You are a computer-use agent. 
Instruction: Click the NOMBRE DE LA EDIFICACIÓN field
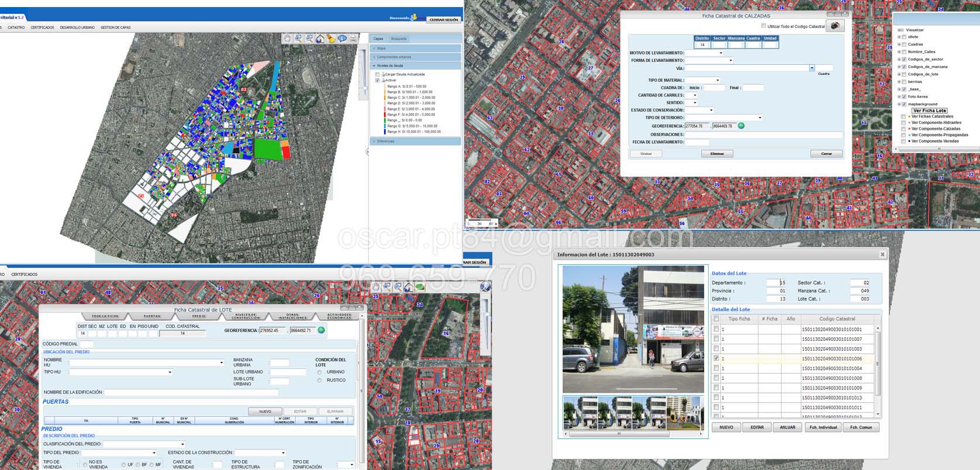click(192, 392)
